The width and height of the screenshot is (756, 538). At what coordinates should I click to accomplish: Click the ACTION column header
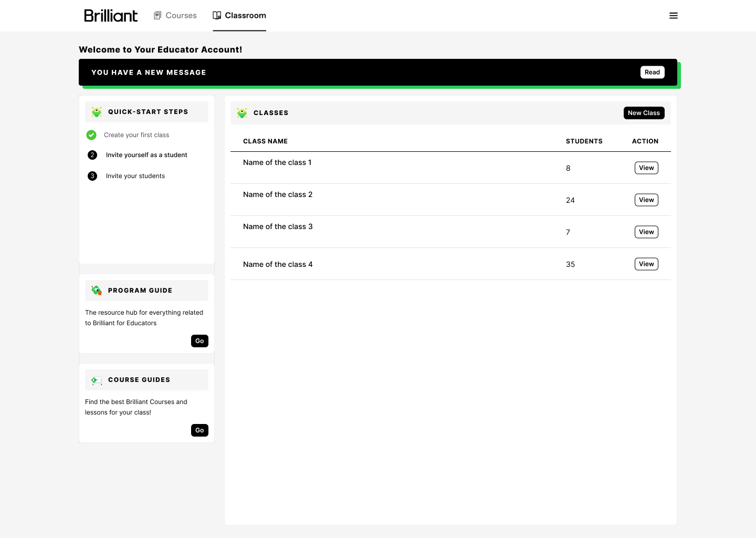[645, 141]
